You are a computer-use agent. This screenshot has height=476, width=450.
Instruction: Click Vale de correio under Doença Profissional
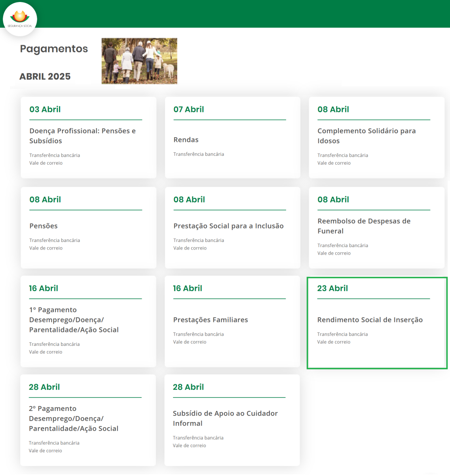[46, 163]
